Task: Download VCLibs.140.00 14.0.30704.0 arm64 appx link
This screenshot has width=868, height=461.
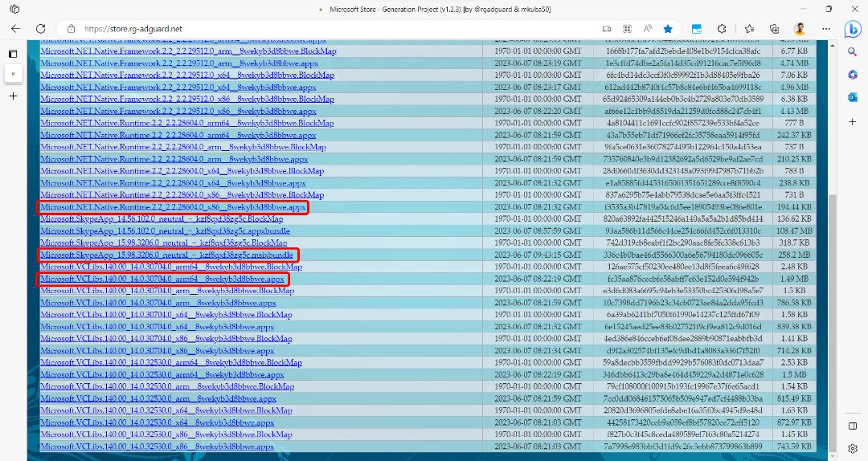Action: (162, 279)
